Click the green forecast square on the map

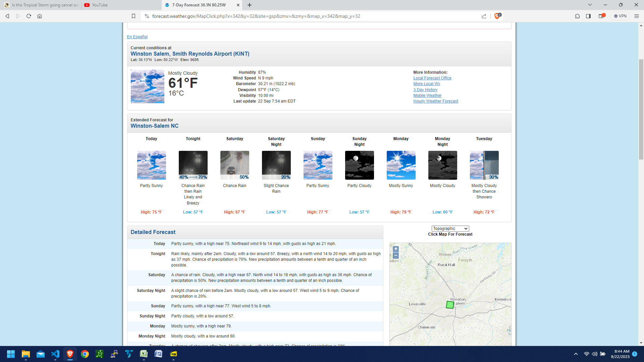point(450,305)
